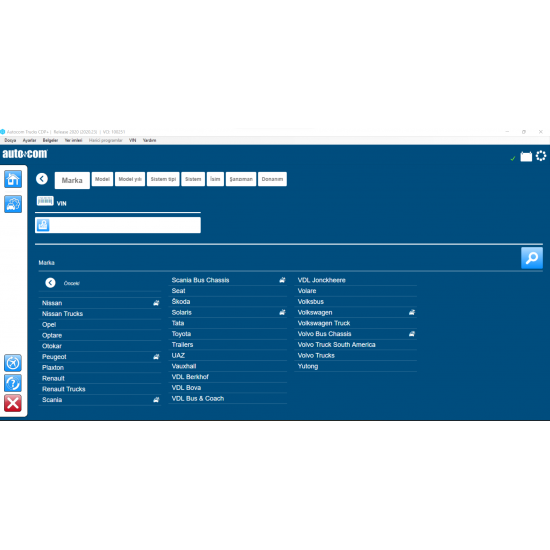
Task: Select Vauxhall brand
Action: click(228, 366)
